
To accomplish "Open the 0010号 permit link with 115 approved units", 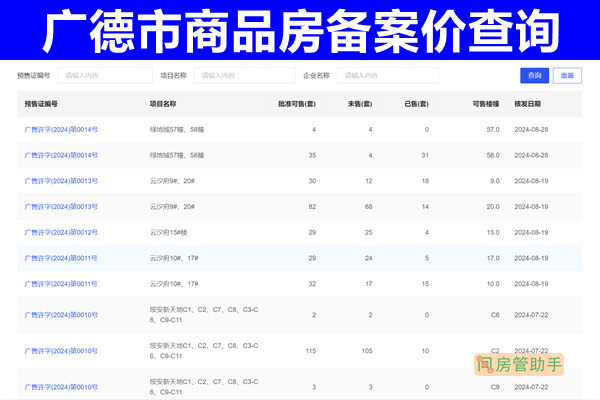I will 61,351.
